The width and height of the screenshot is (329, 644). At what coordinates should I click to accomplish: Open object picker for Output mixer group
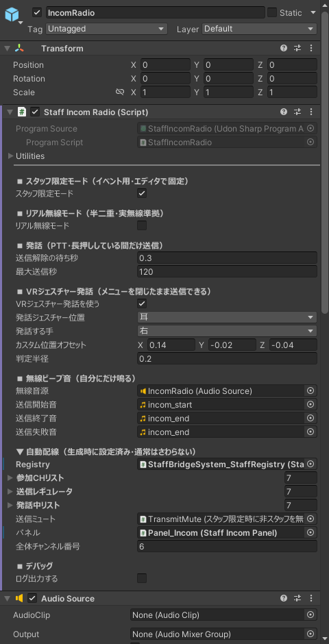click(x=310, y=634)
